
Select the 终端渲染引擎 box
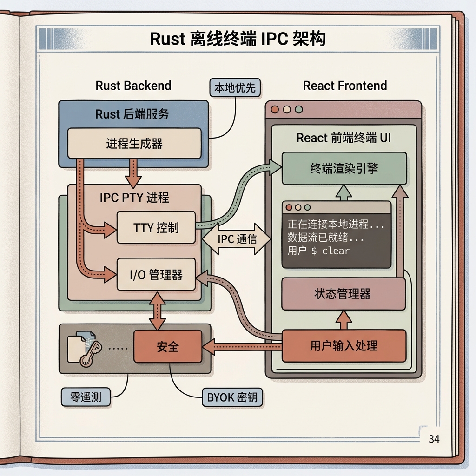point(344,168)
